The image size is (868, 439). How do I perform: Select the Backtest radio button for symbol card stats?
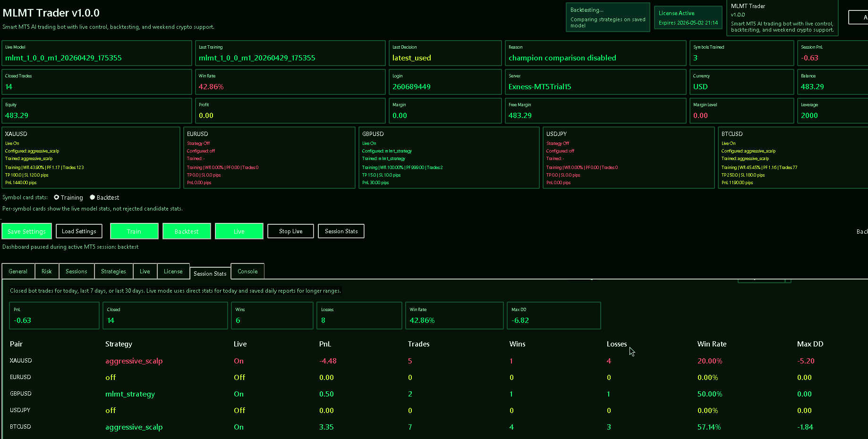point(93,197)
